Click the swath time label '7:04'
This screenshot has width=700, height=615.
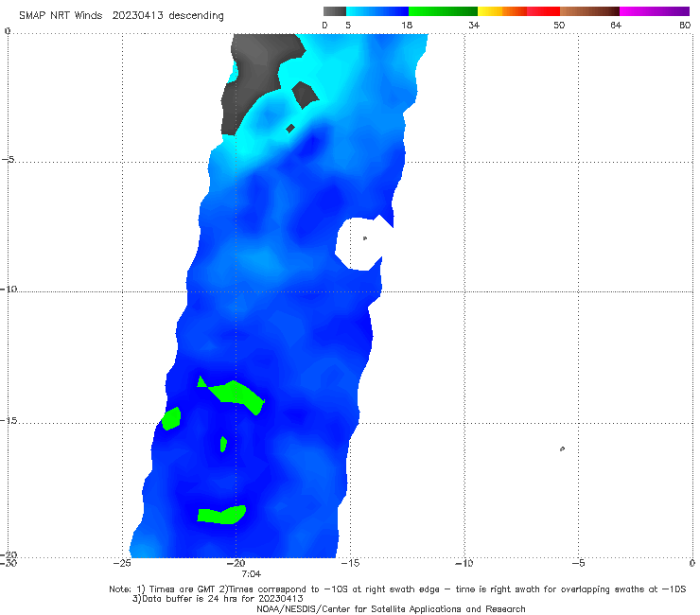[x=251, y=574]
